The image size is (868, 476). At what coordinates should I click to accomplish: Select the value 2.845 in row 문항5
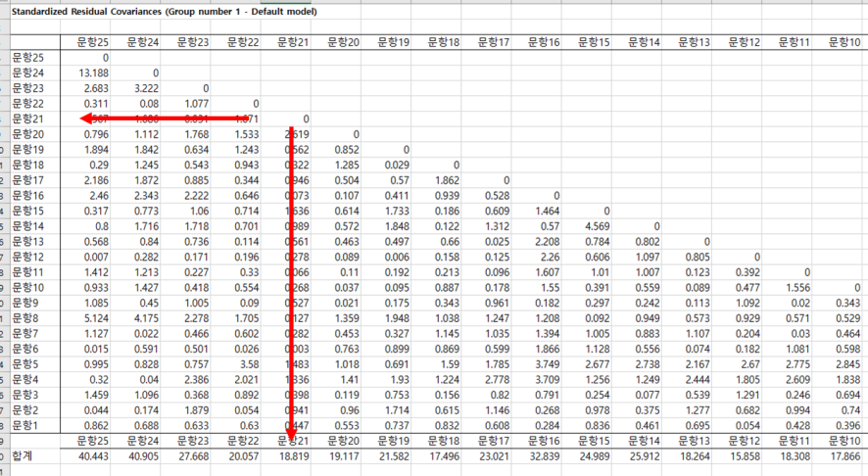click(847, 364)
